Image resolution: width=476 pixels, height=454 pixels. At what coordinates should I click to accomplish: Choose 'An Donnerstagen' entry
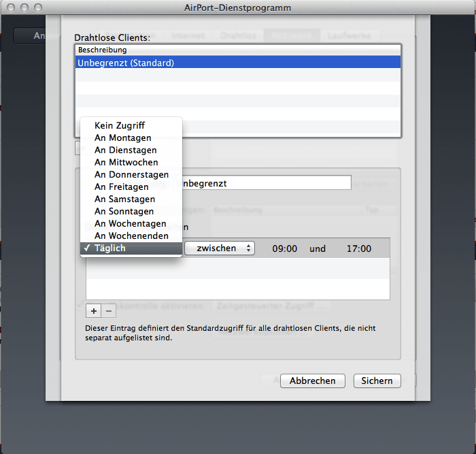click(131, 174)
